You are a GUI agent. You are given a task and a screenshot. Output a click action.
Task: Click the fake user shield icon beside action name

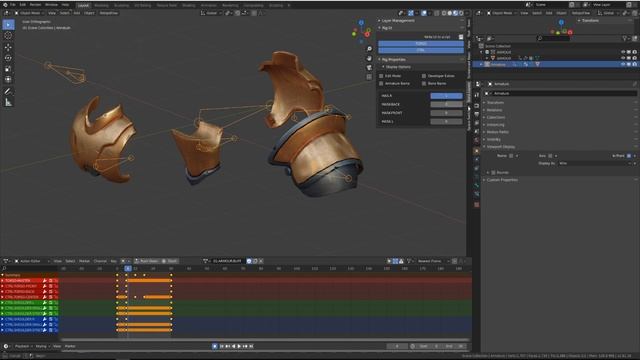coord(249,261)
